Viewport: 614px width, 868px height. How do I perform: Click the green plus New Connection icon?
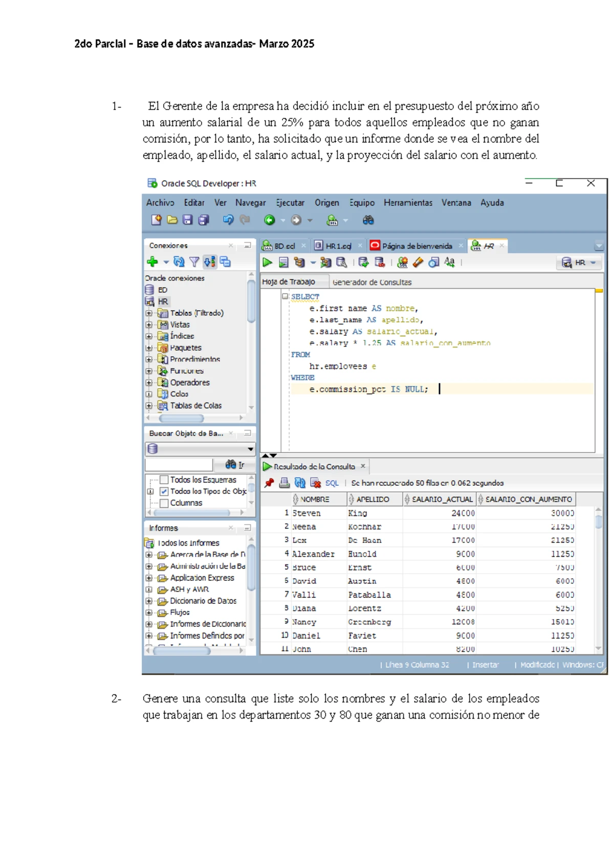click(152, 262)
